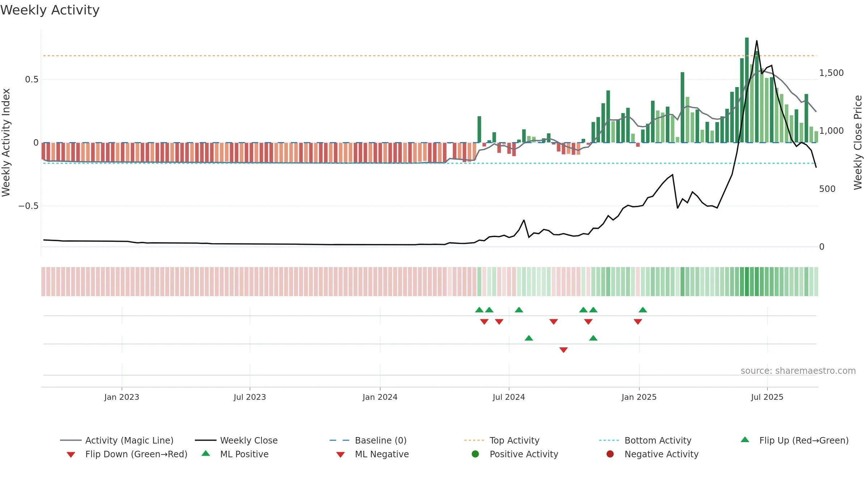Click the 0.5 activity axis tick label
This screenshot has height=488, width=868.
tap(31, 79)
